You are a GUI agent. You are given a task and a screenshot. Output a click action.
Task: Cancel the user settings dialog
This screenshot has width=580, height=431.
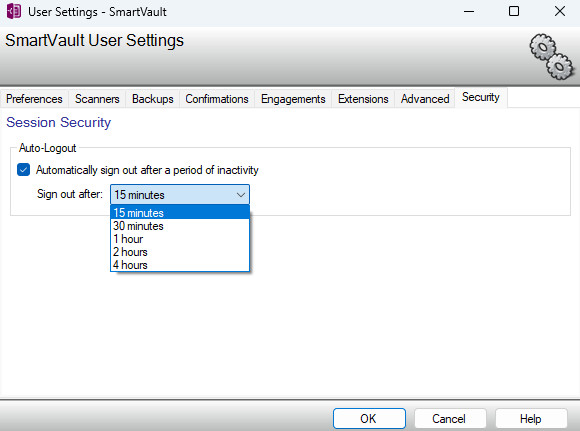(450, 418)
